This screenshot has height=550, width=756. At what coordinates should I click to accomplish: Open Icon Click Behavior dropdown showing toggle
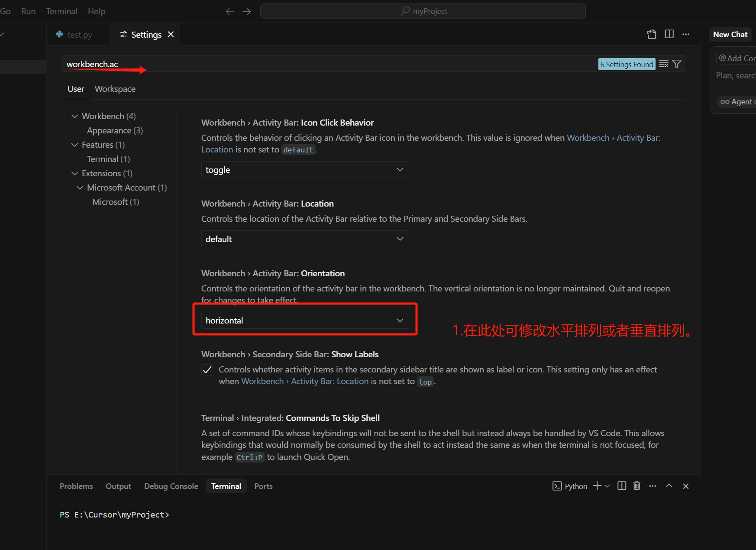[x=305, y=169]
